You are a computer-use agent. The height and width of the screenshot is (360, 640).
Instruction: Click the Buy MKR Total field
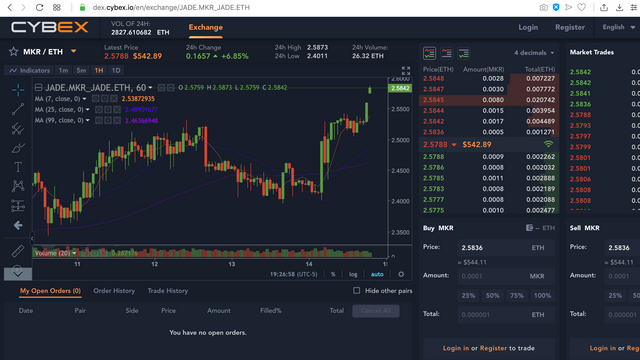(x=506, y=315)
